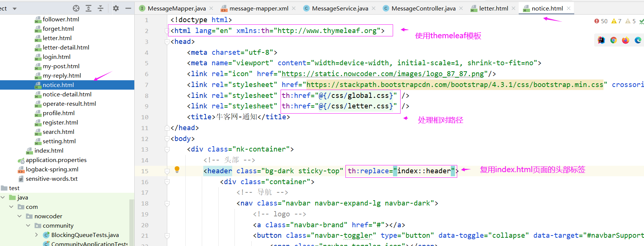Image resolution: width=644 pixels, height=246 pixels.
Task: Open login.html in project tree
Action: pos(57,57)
